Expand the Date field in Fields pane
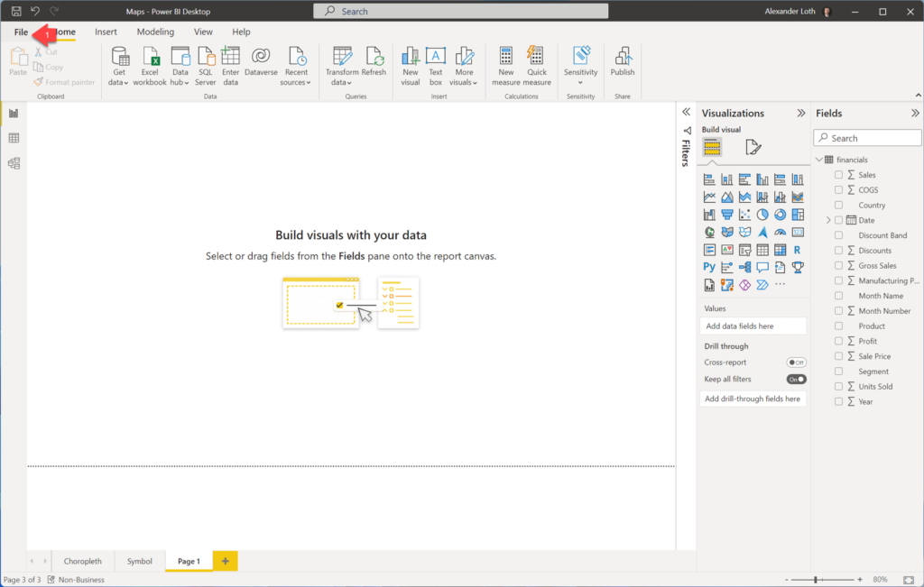The height and width of the screenshot is (587, 924). pyautogui.click(x=827, y=219)
